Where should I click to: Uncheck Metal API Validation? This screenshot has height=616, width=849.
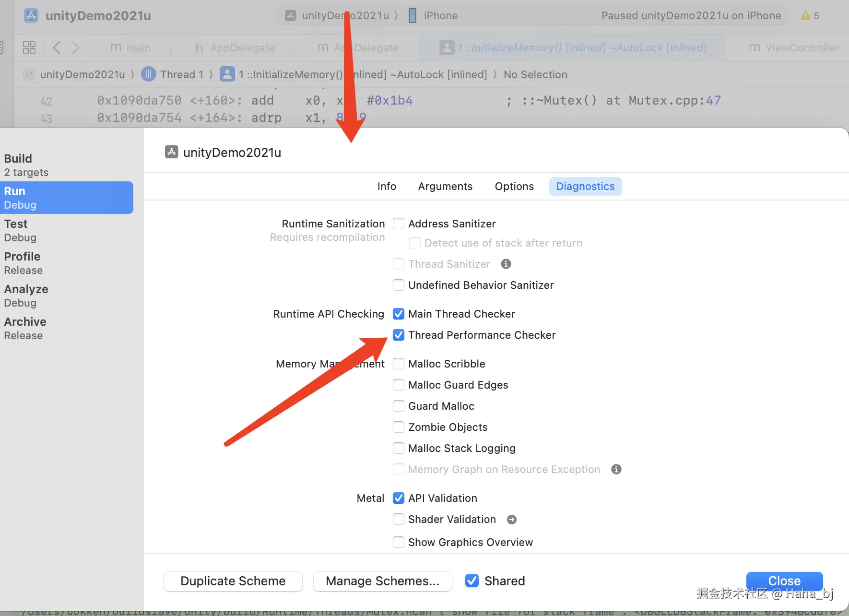398,498
